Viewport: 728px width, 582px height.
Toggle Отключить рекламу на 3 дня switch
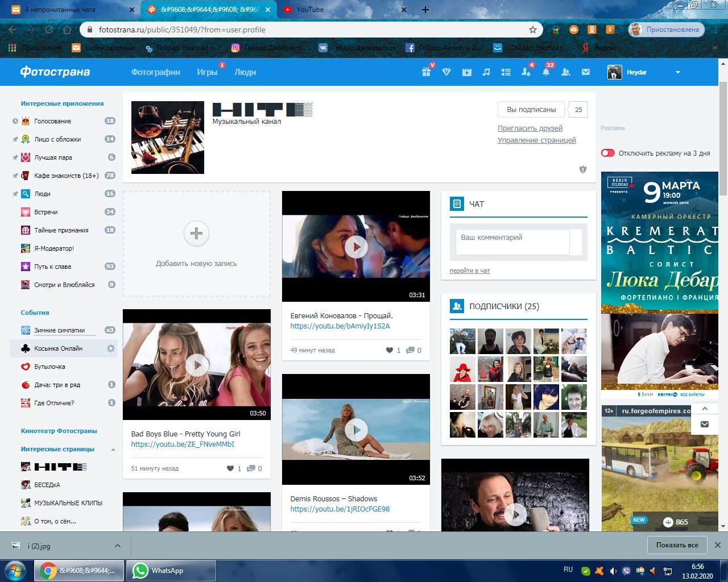tap(608, 153)
